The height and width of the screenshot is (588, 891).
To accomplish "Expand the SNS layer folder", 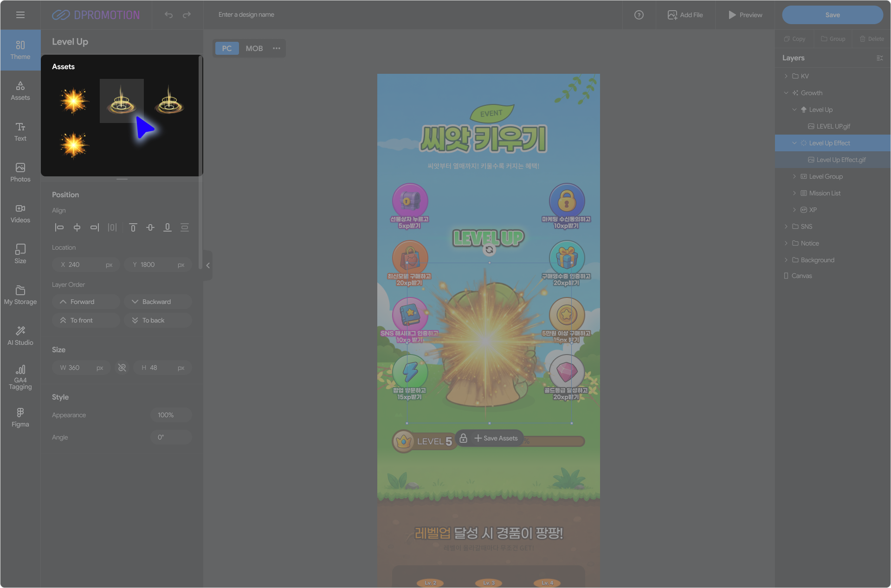I will click(x=786, y=226).
